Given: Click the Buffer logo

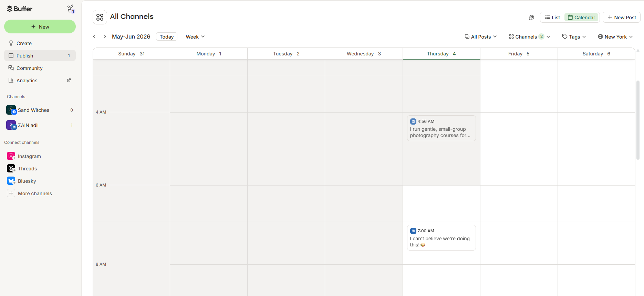Looking at the screenshot, I should pos(20,9).
